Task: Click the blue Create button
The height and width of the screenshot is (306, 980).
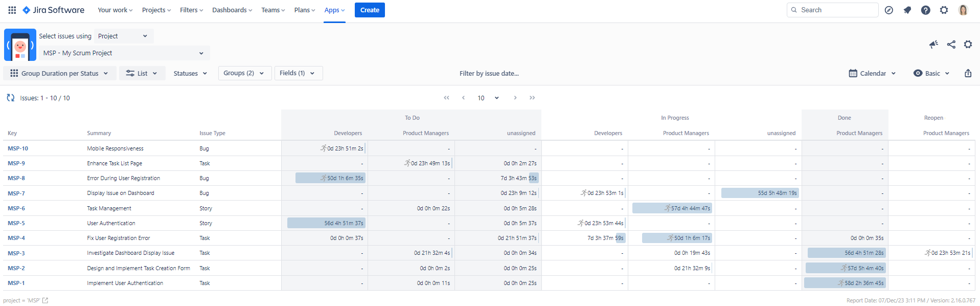Action: (x=370, y=10)
